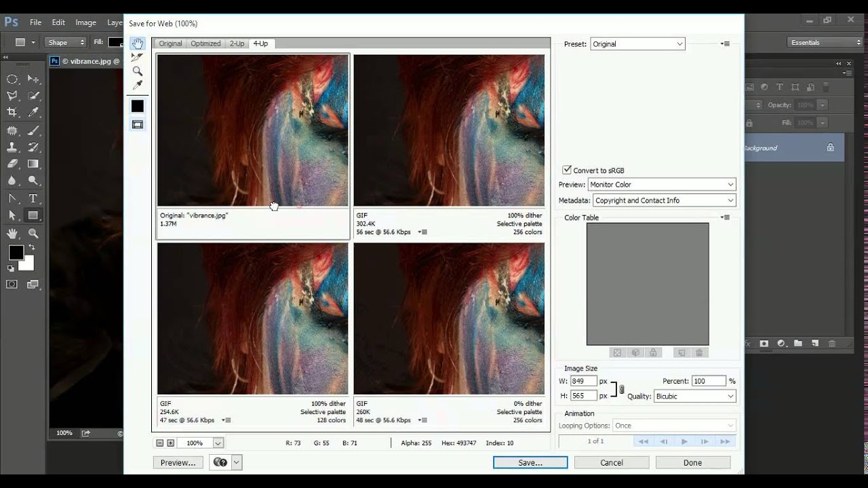
Task: Open the browser preview selection dropdown arrow
Action: pos(237,462)
